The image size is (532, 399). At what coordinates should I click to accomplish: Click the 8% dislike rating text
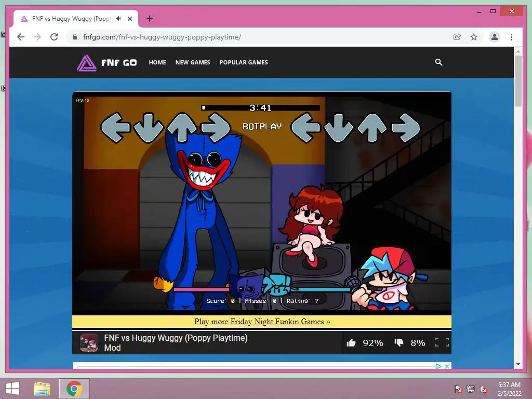(418, 343)
